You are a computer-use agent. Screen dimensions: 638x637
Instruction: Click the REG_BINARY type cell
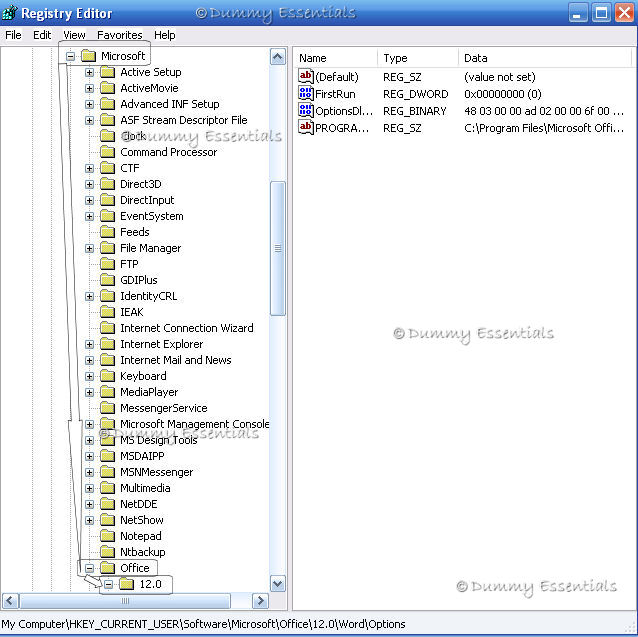click(415, 111)
